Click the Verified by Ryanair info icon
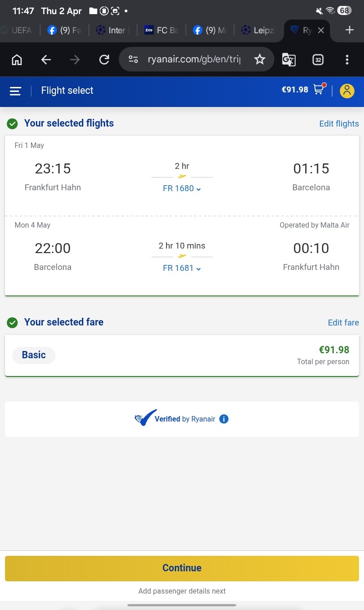Viewport: 364px width, 610px height. coord(224,419)
